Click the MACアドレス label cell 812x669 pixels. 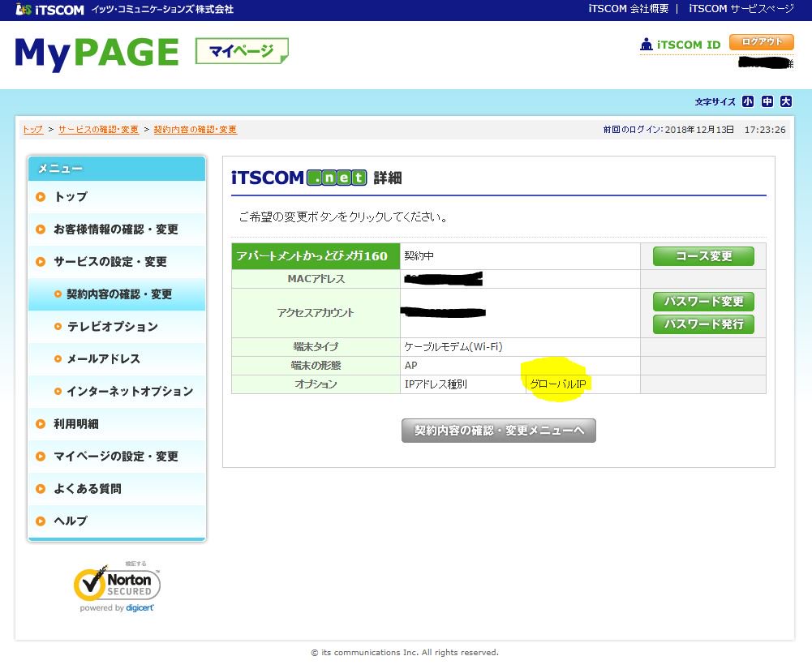click(316, 279)
